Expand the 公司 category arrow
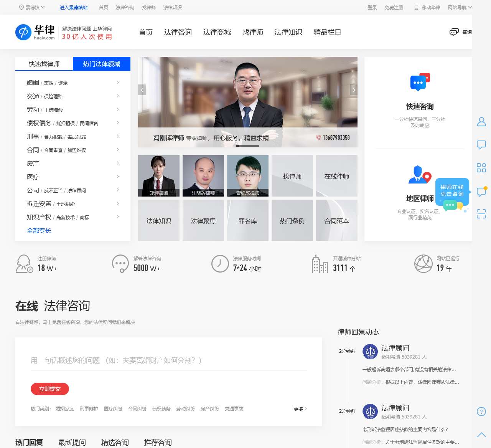This screenshot has width=491, height=448. [118, 190]
